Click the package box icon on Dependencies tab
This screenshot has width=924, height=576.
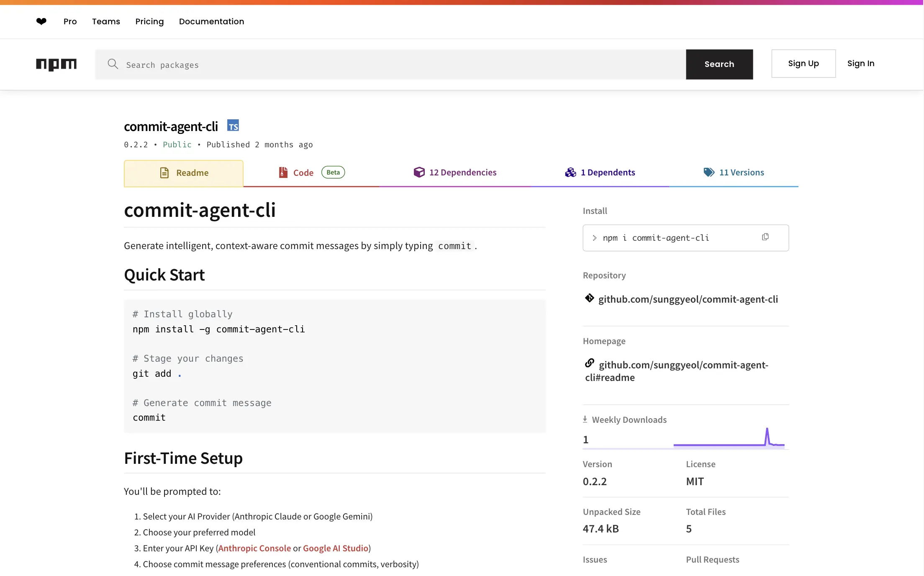[419, 172]
